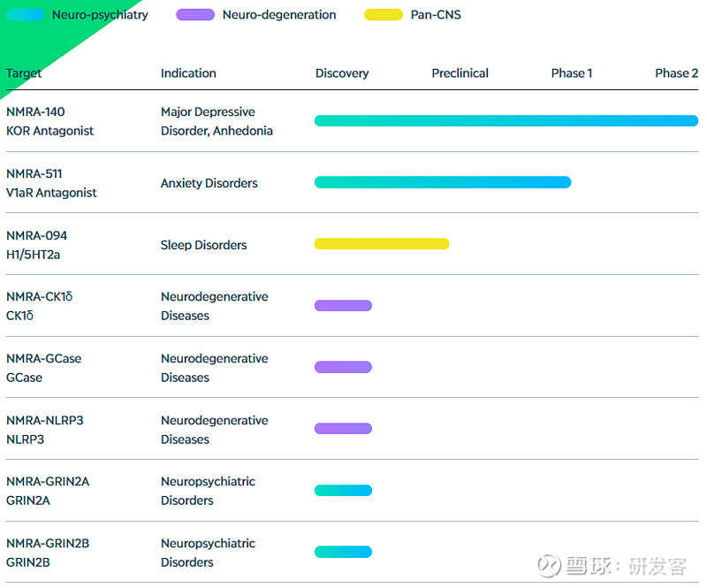Click the NMRA-511 progress bar

(x=442, y=183)
